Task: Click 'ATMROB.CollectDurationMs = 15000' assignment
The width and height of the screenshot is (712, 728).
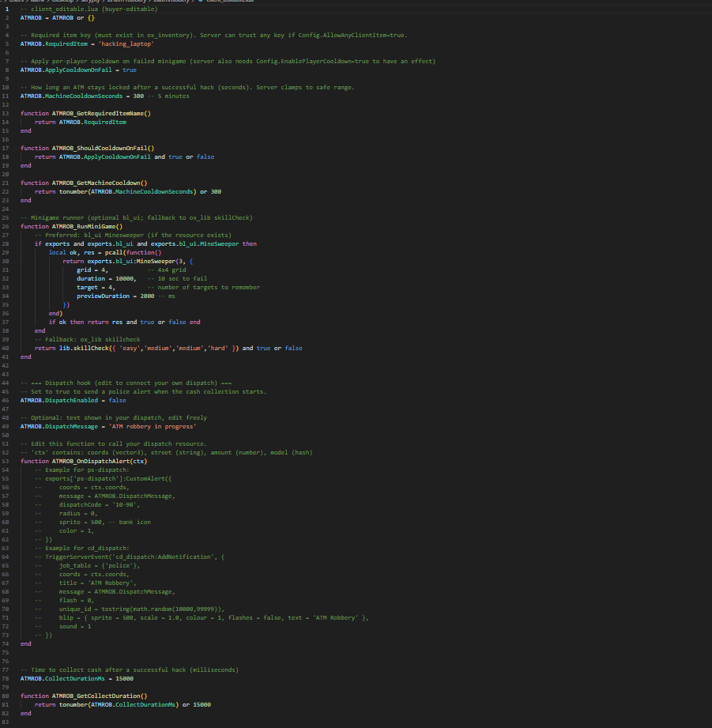Action: click(77, 679)
